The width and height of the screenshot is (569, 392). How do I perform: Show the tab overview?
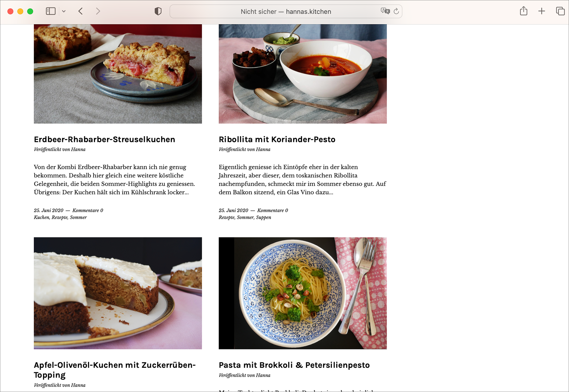click(560, 11)
